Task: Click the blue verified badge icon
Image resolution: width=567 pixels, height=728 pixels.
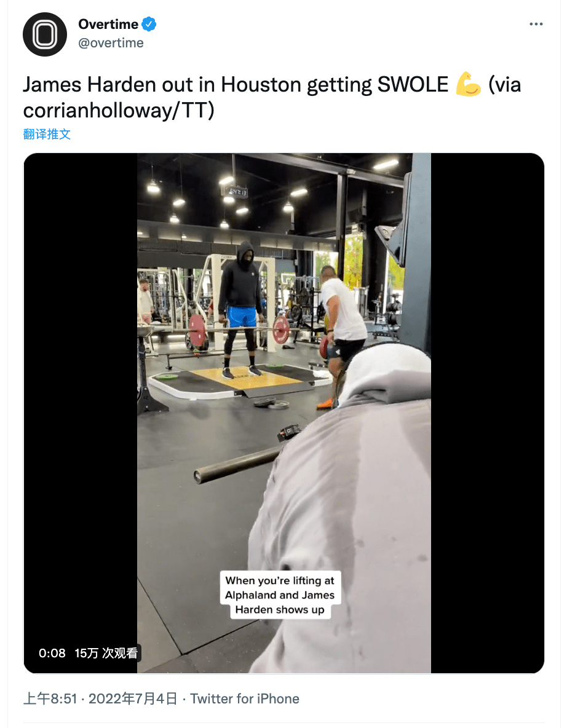Action: tap(149, 24)
